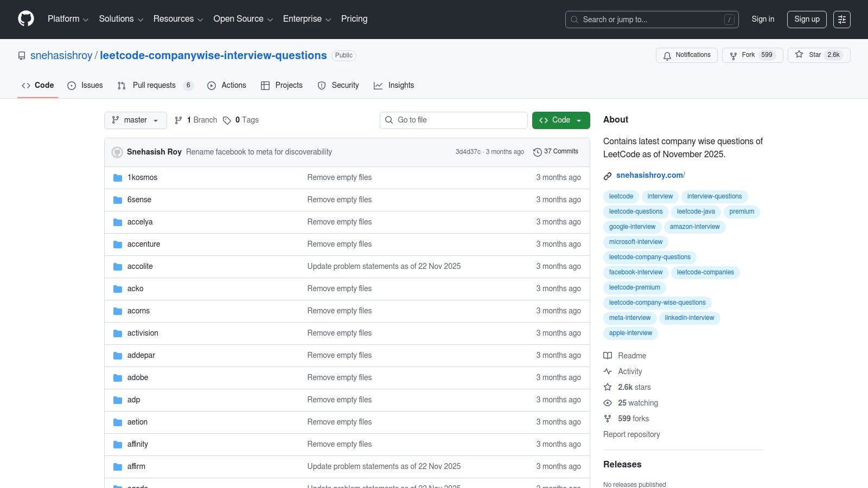Open the master branch dropdown

click(135, 120)
